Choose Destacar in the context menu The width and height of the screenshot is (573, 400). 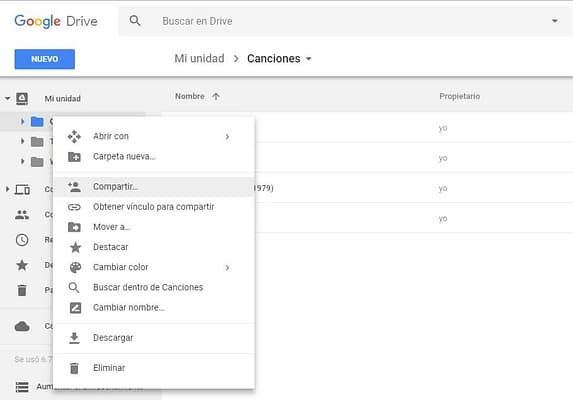coord(154,247)
